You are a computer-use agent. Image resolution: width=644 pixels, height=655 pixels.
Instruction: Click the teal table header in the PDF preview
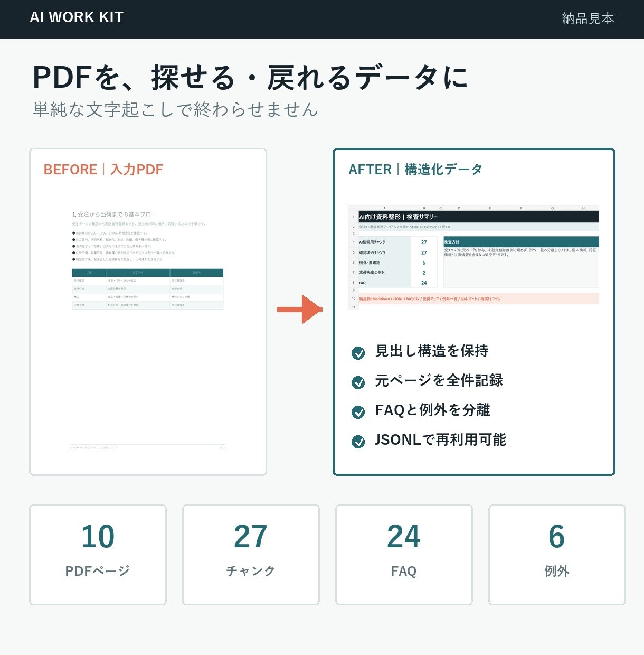click(x=147, y=273)
